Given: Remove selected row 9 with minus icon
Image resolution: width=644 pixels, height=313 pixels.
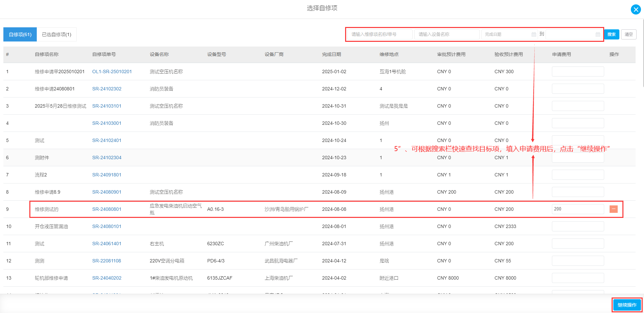Looking at the screenshot, I should [x=613, y=209].
